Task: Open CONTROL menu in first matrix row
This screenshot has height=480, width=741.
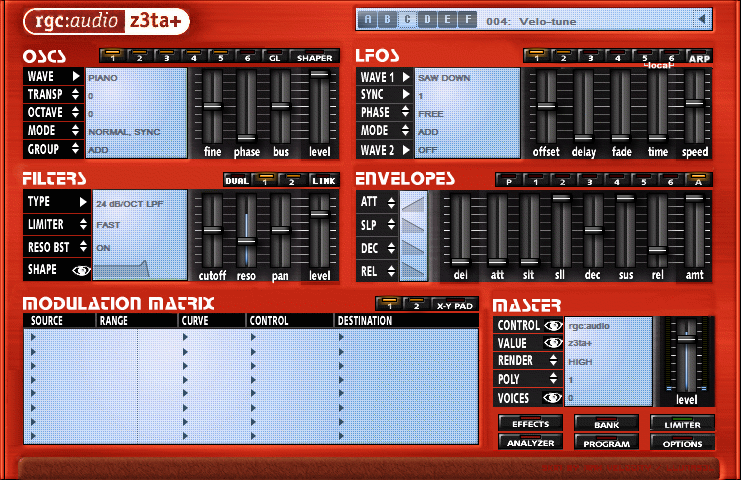Action: coord(253,337)
